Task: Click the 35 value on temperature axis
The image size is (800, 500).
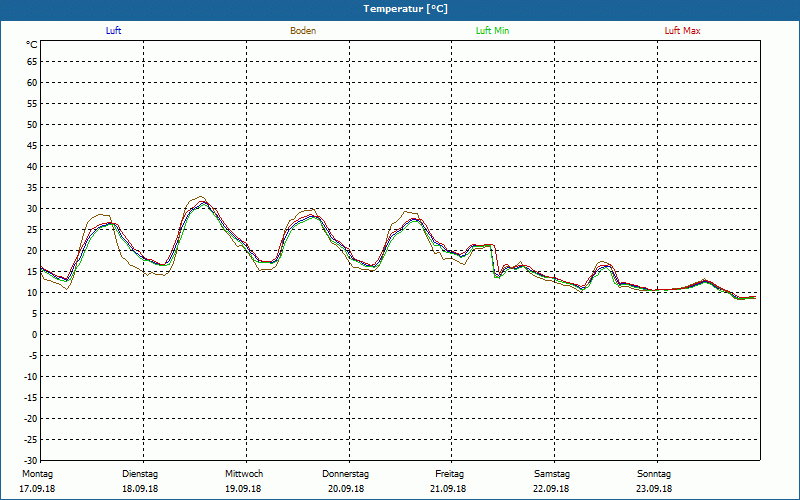Action: pos(32,188)
